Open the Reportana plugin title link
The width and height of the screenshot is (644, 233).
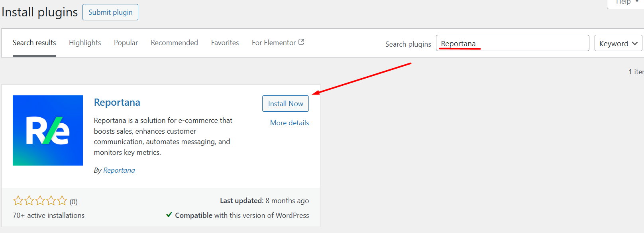pos(117,103)
